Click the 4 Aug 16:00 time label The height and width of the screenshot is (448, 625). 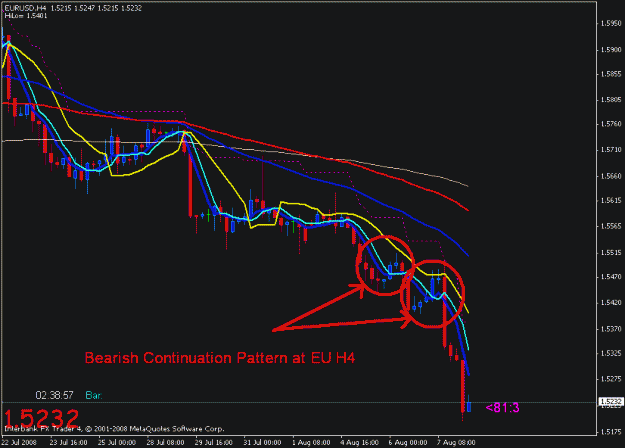[360, 442]
